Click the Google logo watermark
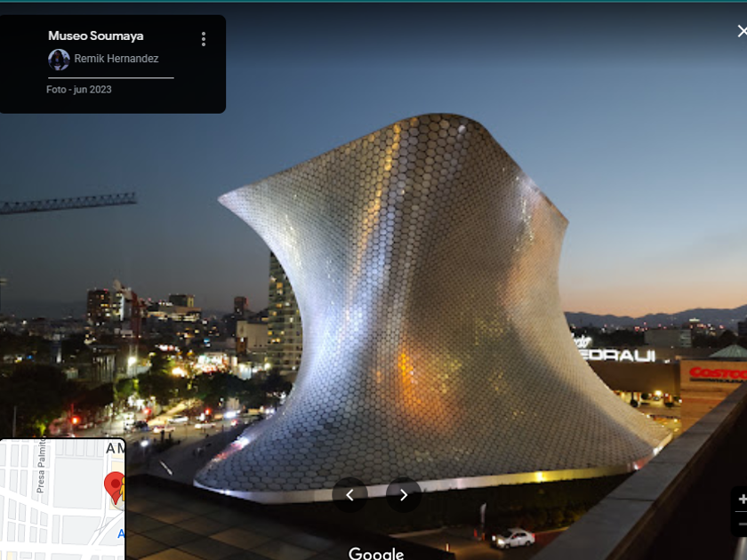Image resolution: width=747 pixels, height=560 pixels. (x=376, y=553)
